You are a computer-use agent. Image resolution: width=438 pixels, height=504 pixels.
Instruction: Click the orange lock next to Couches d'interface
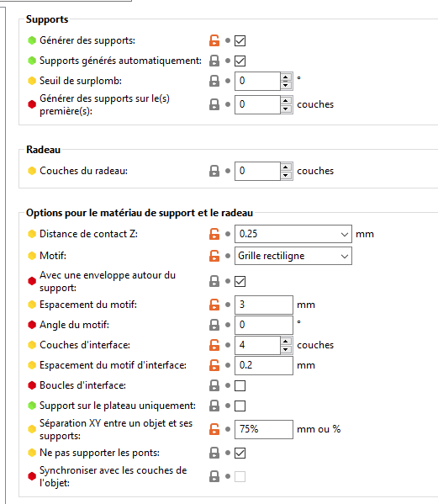[214, 345]
